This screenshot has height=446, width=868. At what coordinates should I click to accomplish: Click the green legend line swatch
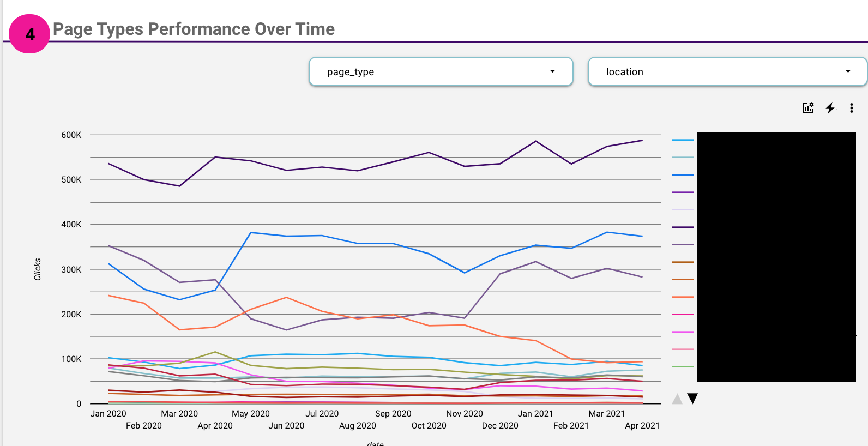click(x=682, y=366)
